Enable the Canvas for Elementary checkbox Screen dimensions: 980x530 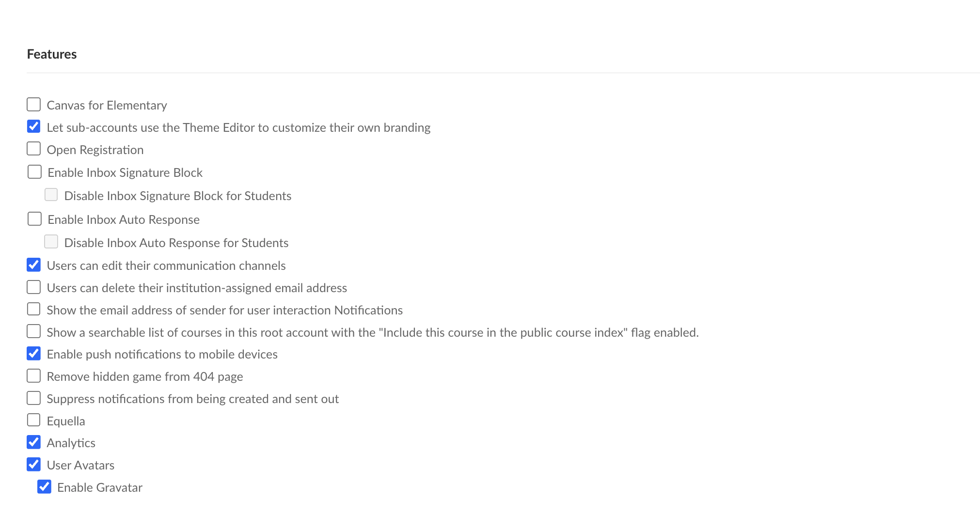tap(33, 104)
